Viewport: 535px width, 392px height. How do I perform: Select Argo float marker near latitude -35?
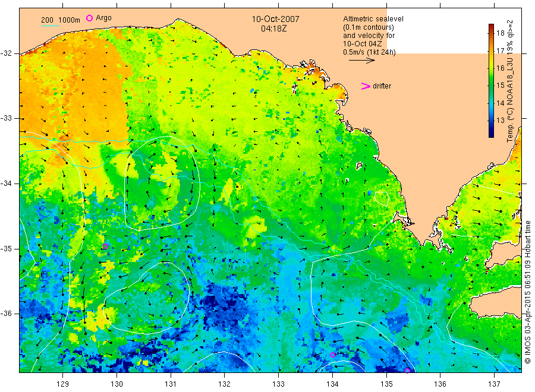105,246
